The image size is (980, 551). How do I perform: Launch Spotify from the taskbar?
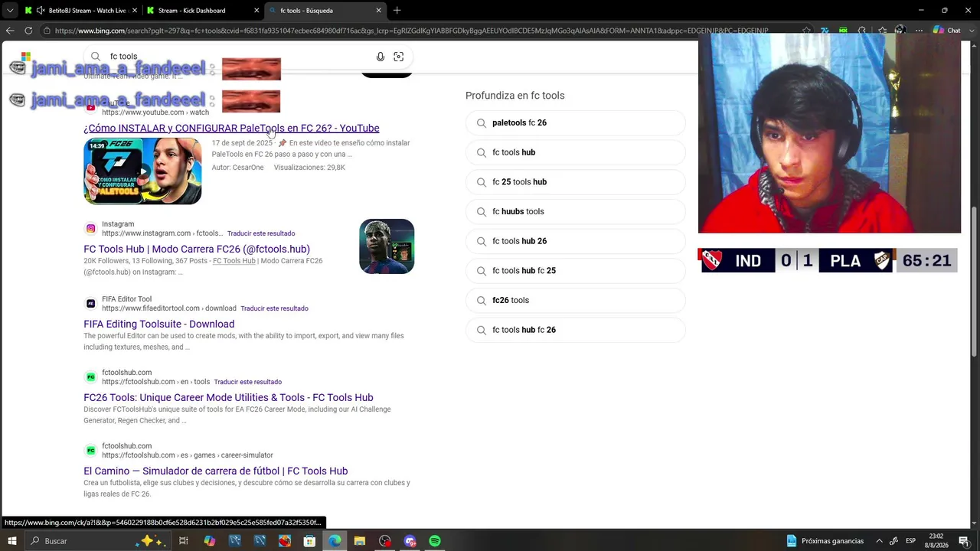435,541
